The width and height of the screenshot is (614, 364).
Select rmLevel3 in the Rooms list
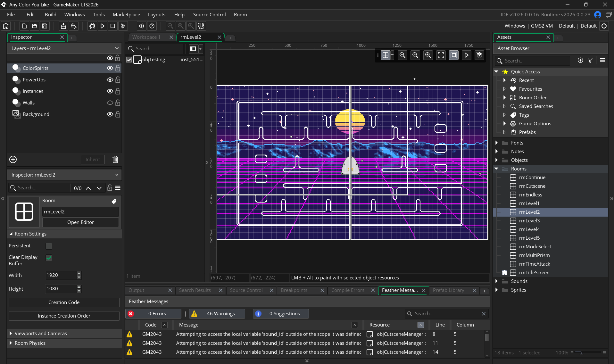tap(529, 221)
